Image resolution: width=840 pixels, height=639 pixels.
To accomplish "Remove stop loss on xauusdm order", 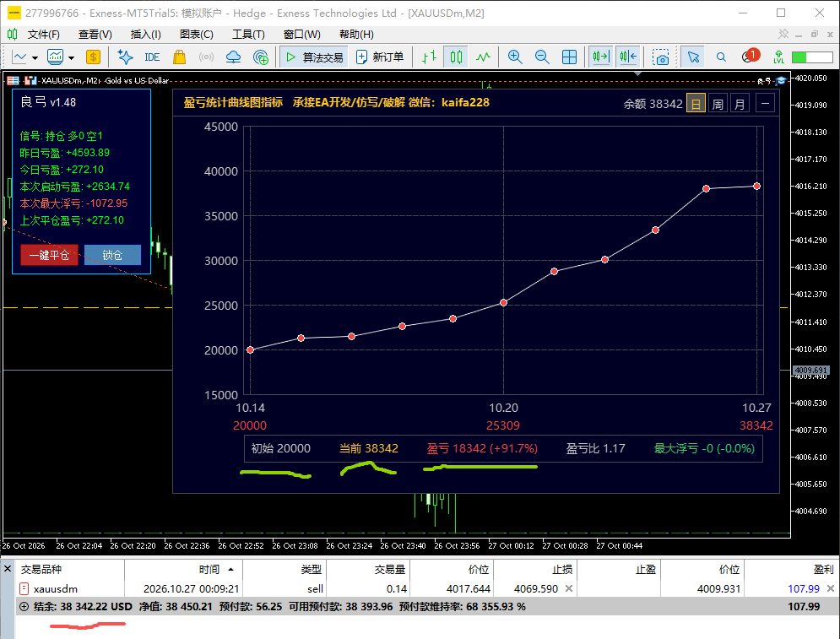I will coord(569,588).
